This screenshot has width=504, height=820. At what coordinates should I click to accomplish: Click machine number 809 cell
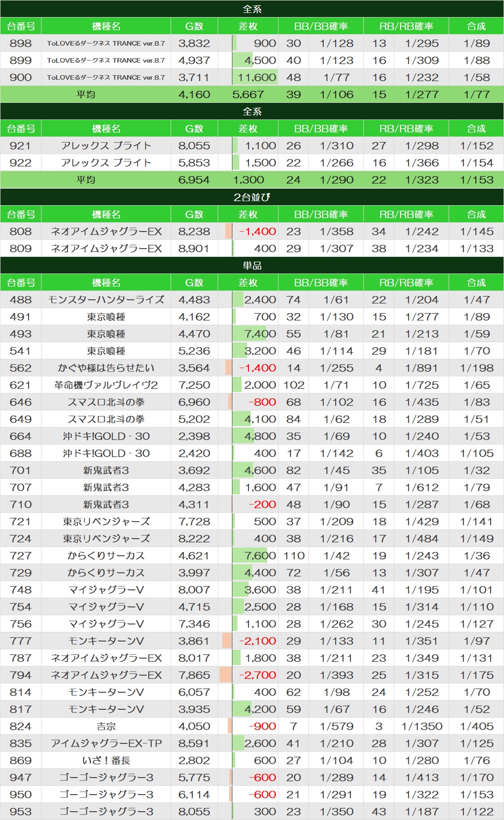click(21, 249)
